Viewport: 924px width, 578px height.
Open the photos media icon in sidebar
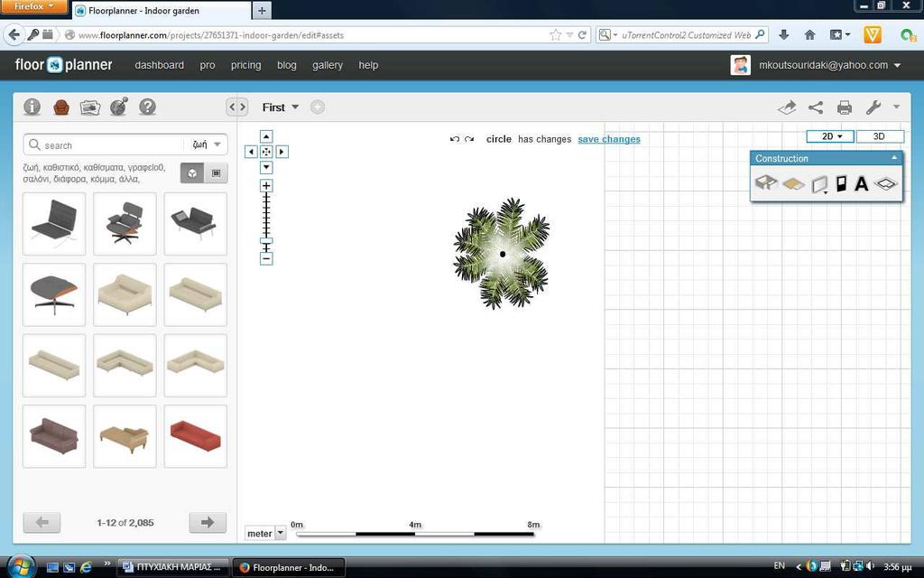pyautogui.click(x=90, y=107)
